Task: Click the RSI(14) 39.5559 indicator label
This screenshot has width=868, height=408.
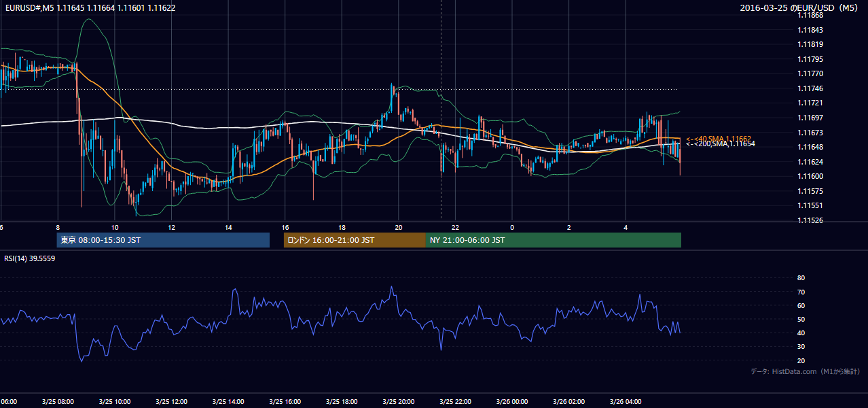Action: (x=30, y=258)
